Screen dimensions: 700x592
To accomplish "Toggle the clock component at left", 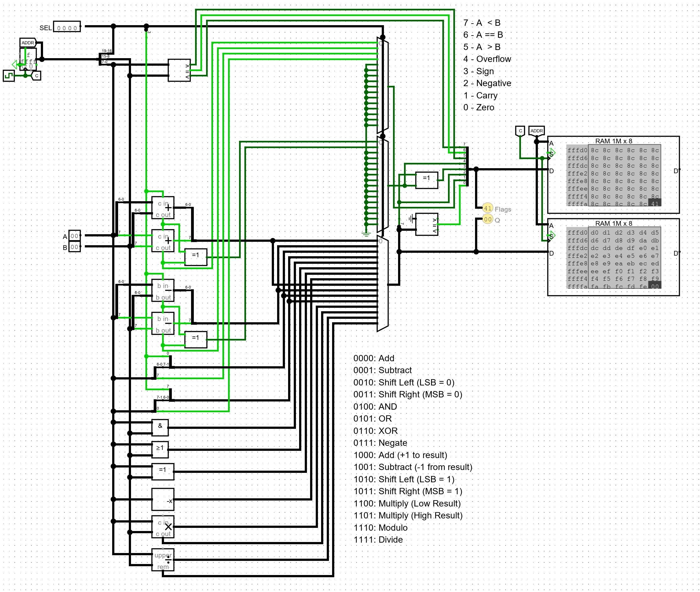I will coord(9,75).
